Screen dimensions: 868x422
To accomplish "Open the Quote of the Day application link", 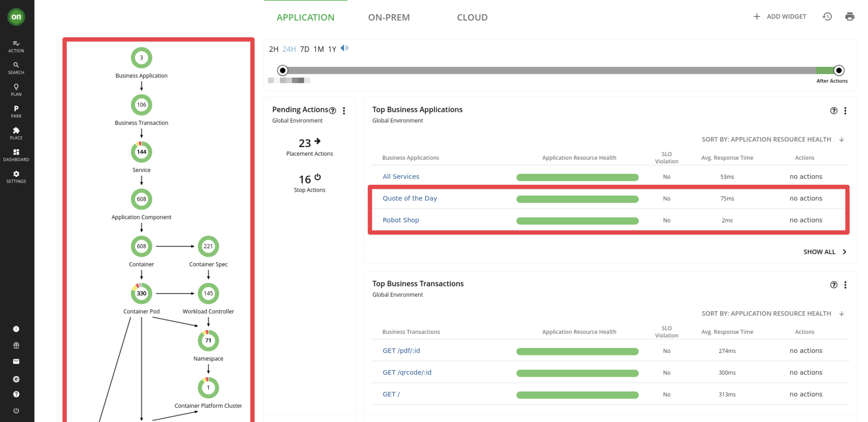I will click(x=410, y=198).
